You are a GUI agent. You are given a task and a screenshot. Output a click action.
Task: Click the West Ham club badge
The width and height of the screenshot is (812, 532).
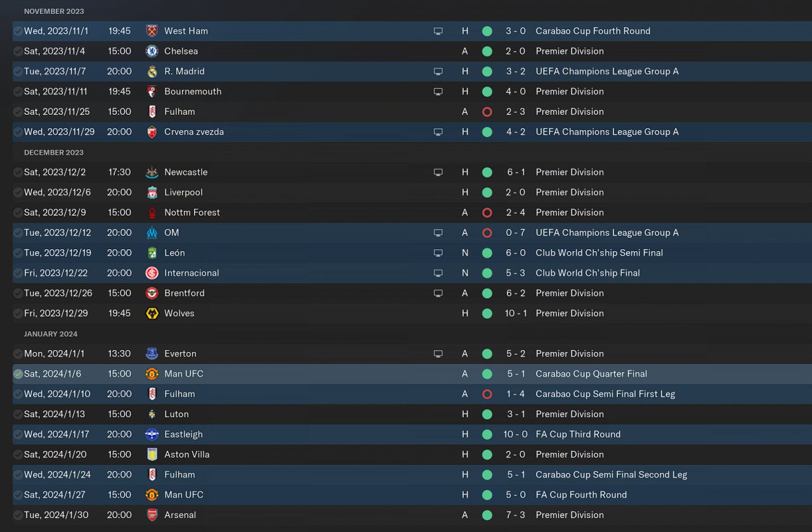(152, 31)
